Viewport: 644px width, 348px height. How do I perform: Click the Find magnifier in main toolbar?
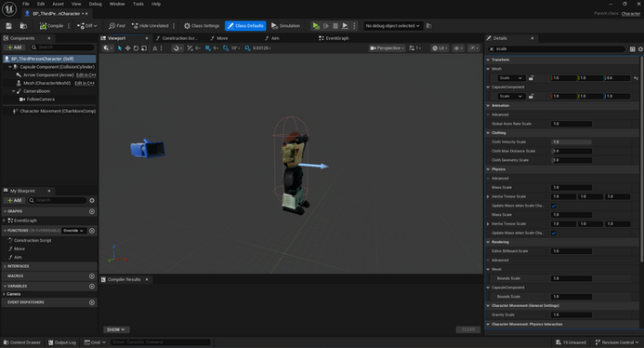coord(117,26)
